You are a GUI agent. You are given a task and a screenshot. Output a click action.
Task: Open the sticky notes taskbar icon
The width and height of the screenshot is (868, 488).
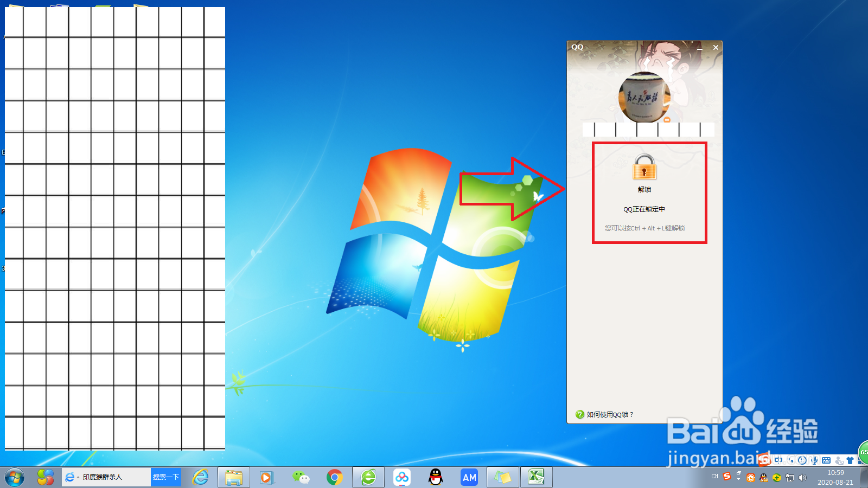tap(502, 477)
